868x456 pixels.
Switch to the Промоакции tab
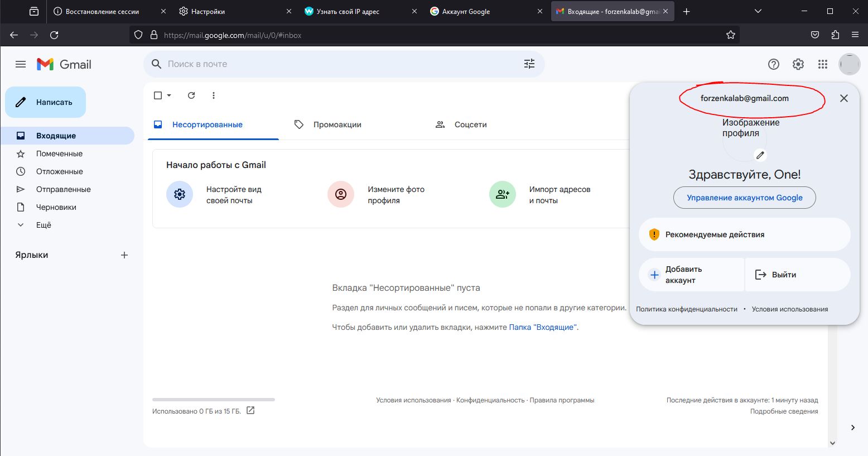(x=337, y=124)
